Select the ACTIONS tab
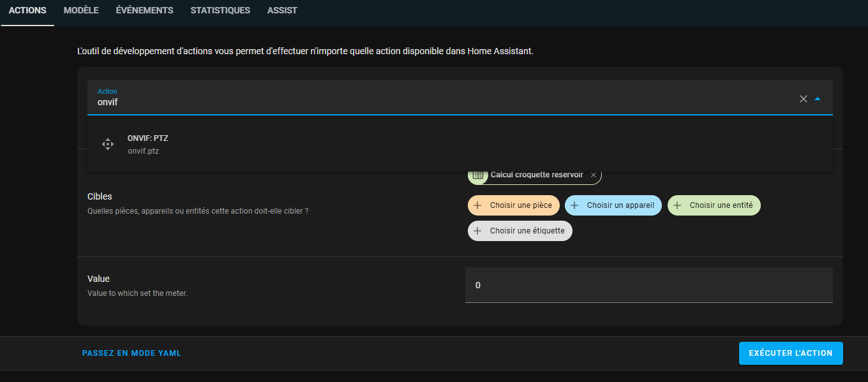 [27, 11]
